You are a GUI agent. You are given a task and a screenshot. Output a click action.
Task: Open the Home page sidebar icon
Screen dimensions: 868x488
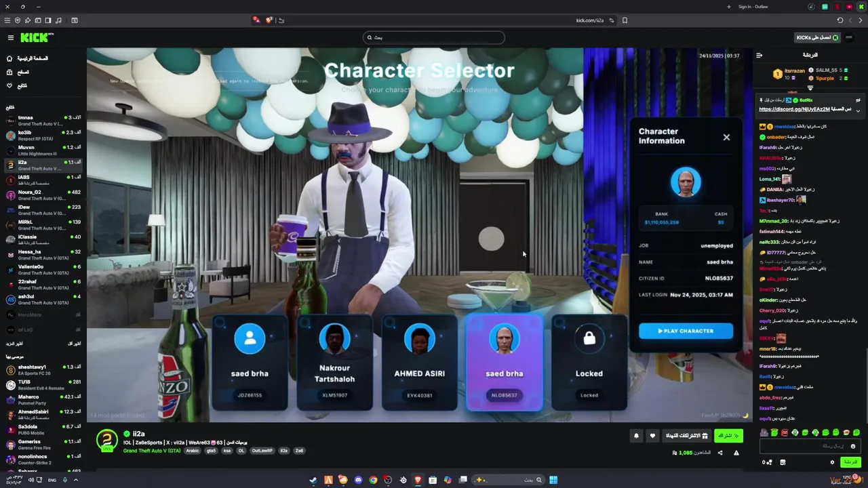pyautogui.click(x=9, y=58)
